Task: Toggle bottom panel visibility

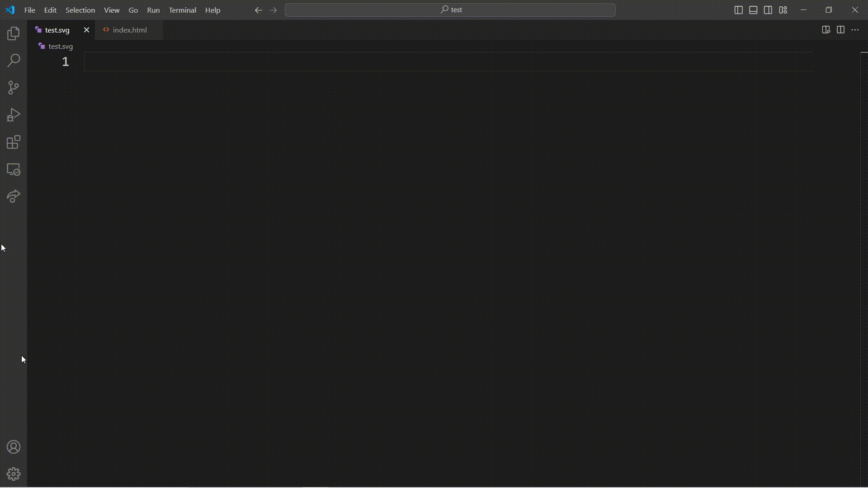Action: (x=753, y=10)
